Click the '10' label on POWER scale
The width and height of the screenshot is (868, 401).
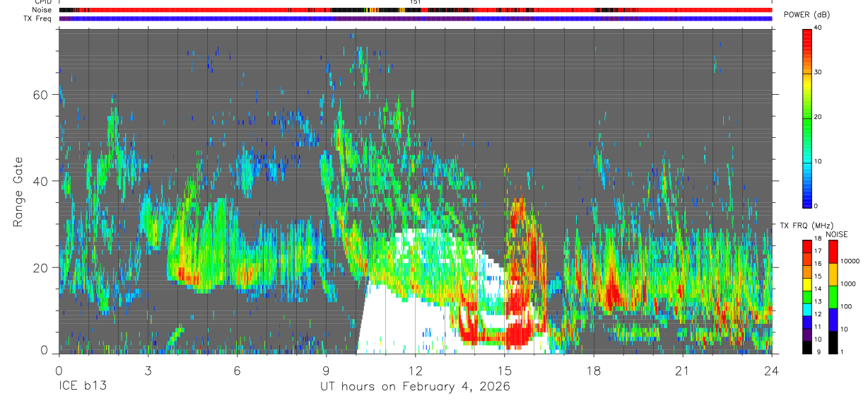click(x=818, y=161)
